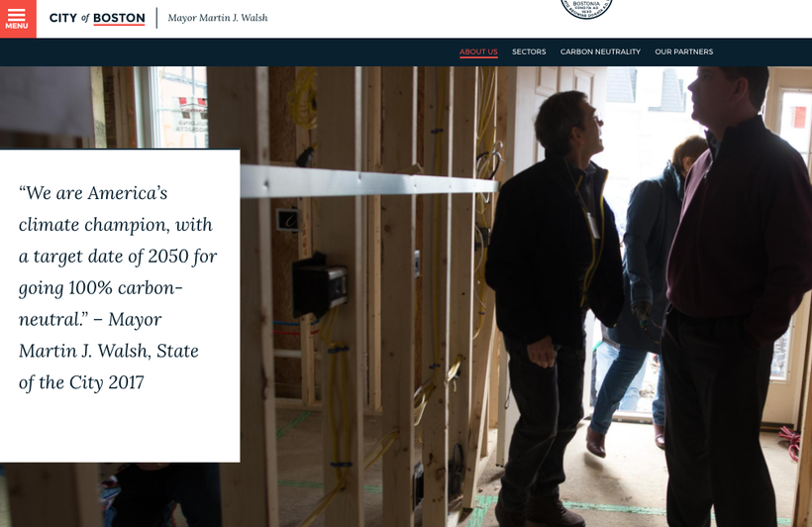The width and height of the screenshot is (812, 527).
Task: Select the About Us navigation item
Action: 478,52
